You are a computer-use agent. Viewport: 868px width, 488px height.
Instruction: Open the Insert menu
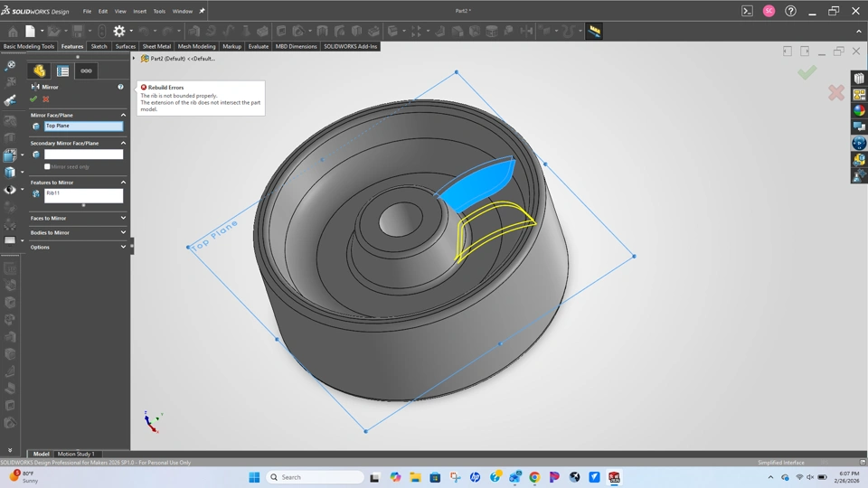[x=139, y=12]
